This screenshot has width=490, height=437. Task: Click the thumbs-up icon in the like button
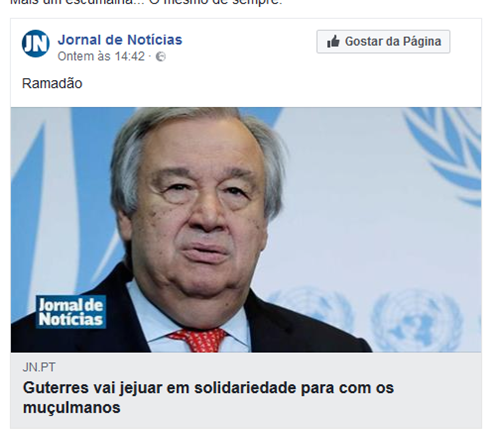(333, 42)
